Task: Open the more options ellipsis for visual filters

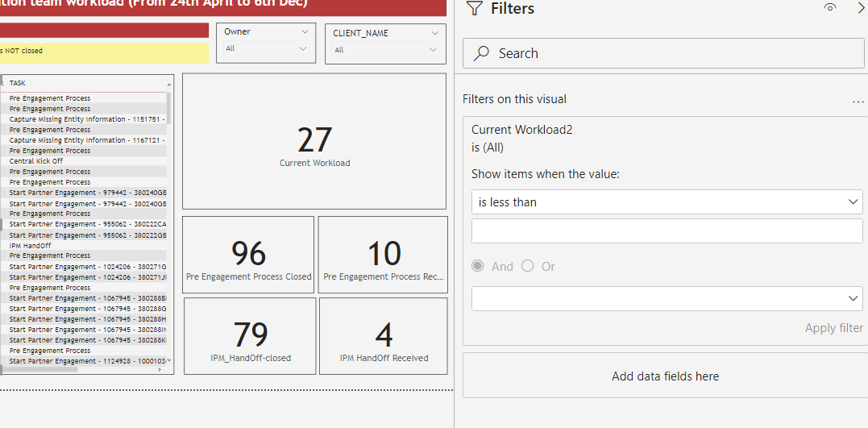Action: coord(858,101)
